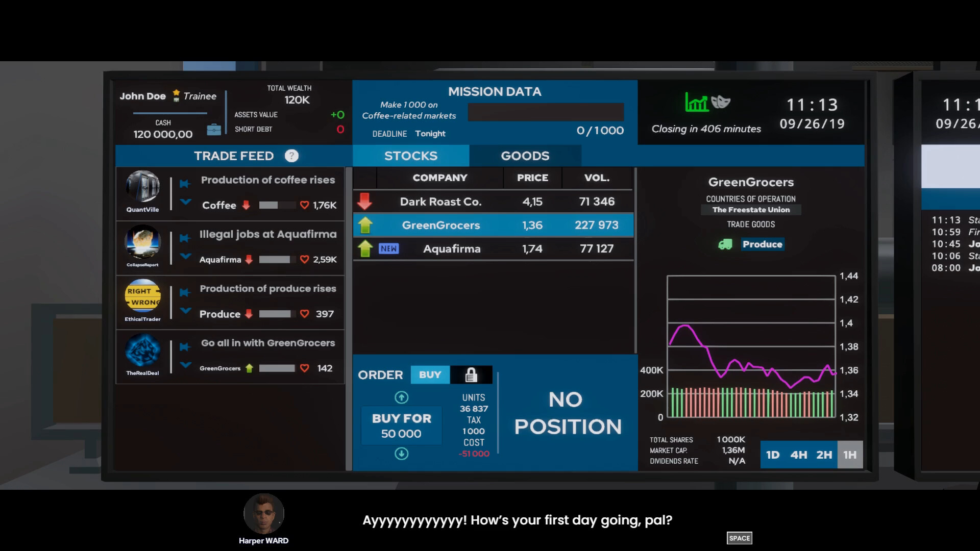Select the 4H chart timeframe
The width and height of the screenshot is (980, 551).
798,455
